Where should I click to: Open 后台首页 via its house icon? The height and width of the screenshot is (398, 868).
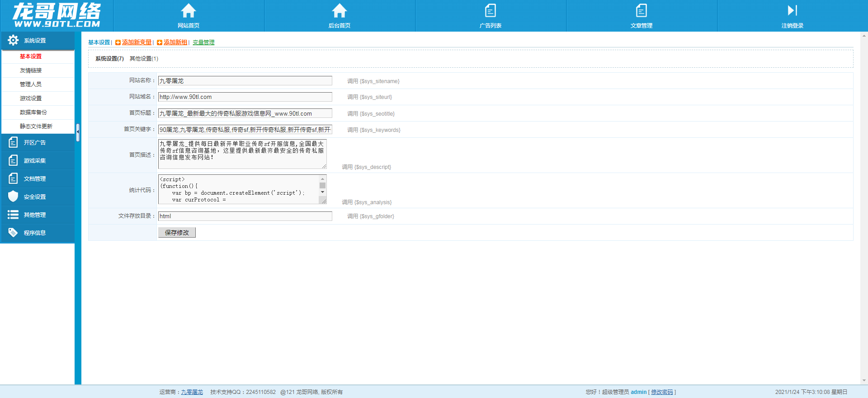340,10
